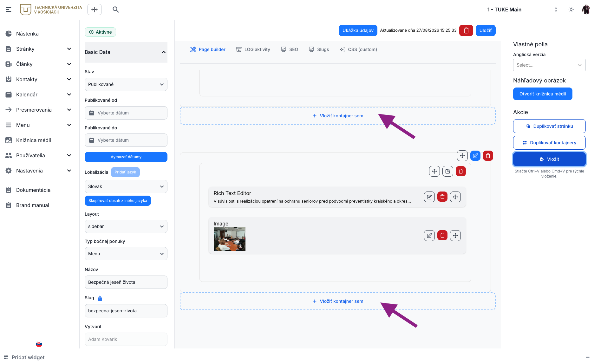The image size is (594, 364).
Task: Switch to the CSS (custom) tab
Action: (x=358, y=49)
